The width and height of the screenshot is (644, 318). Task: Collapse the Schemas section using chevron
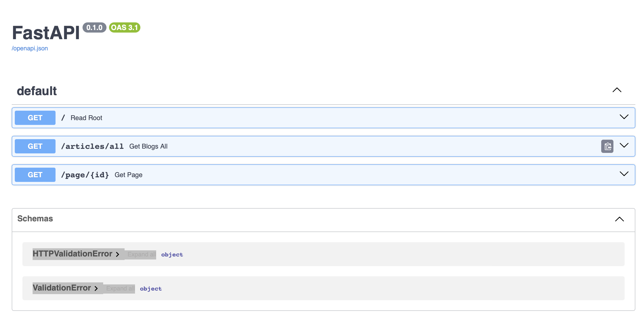point(619,219)
